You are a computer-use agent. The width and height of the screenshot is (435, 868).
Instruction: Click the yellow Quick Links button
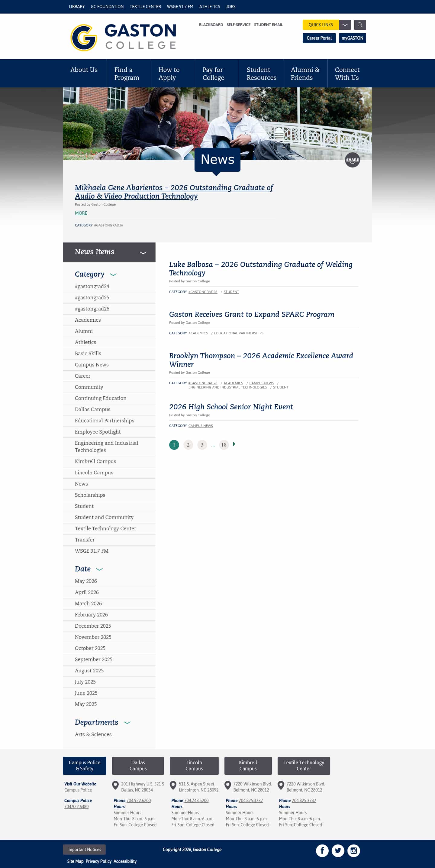[x=321, y=24]
